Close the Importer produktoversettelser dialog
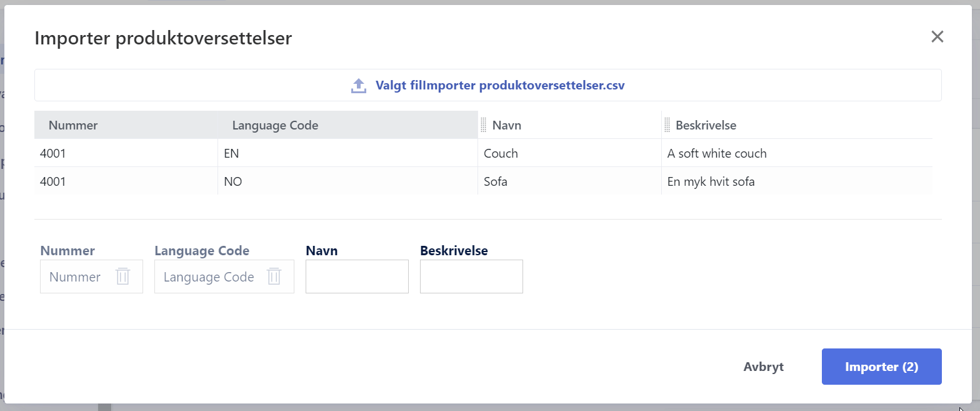The height and width of the screenshot is (411, 980). coord(936,37)
